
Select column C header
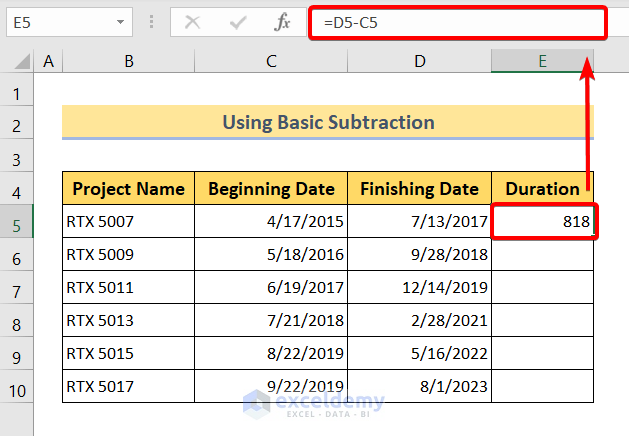tap(271, 62)
